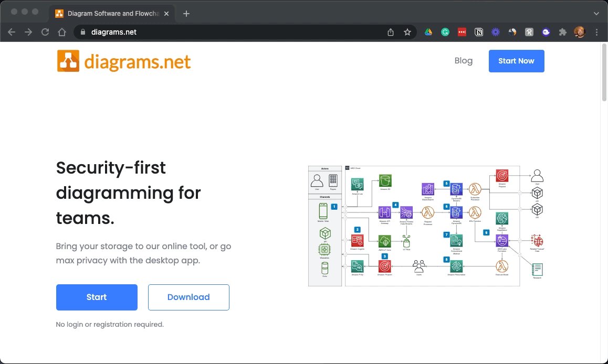Open the AWS diagram preview image
Image resolution: width=608 pixels, height=364 pixels.
426,226
